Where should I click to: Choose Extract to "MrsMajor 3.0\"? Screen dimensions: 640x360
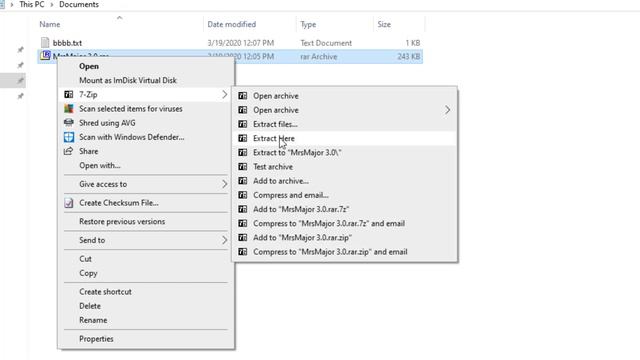click(x=297, y=153)
